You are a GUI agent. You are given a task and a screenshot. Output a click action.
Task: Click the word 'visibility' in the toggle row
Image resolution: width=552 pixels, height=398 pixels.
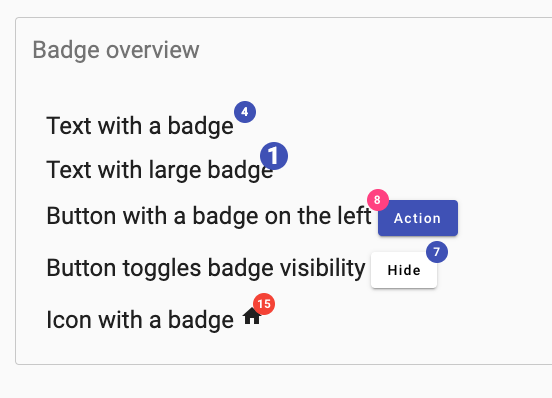(322, 268)
